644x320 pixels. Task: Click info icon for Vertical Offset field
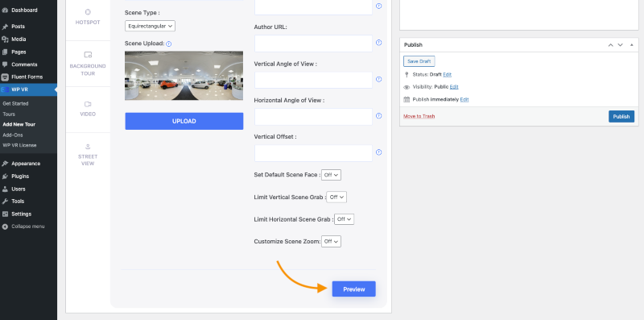[378, 152]
